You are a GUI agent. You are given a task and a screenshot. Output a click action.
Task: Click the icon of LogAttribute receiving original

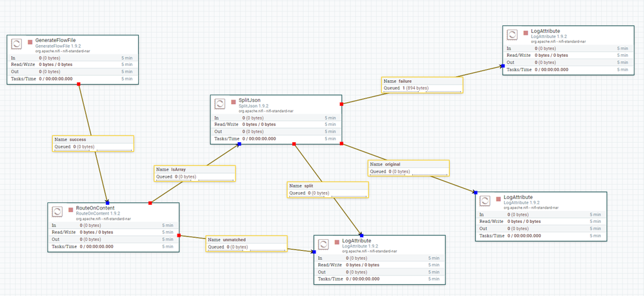point(485,200)
